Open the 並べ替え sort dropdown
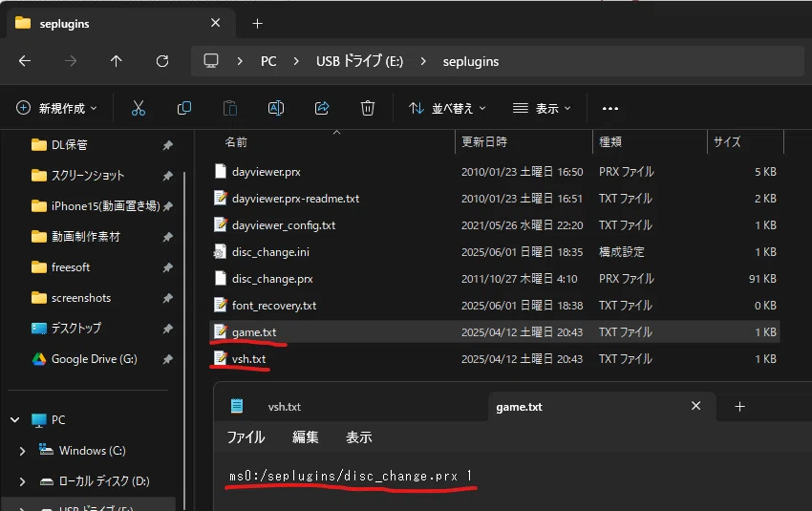Viewport: 812px width, 511px height. pos(447,108)
